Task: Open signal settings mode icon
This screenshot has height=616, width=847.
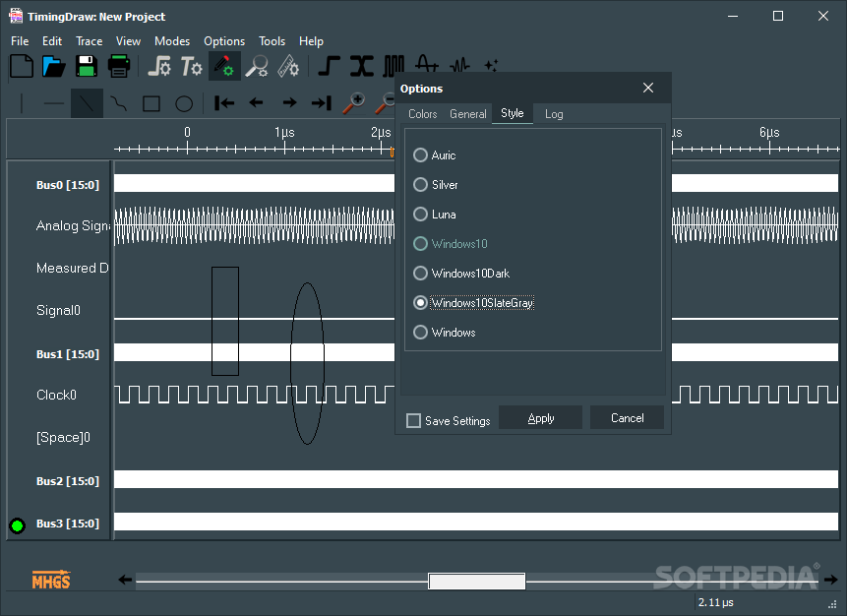Action: click(x=159, y=67)
